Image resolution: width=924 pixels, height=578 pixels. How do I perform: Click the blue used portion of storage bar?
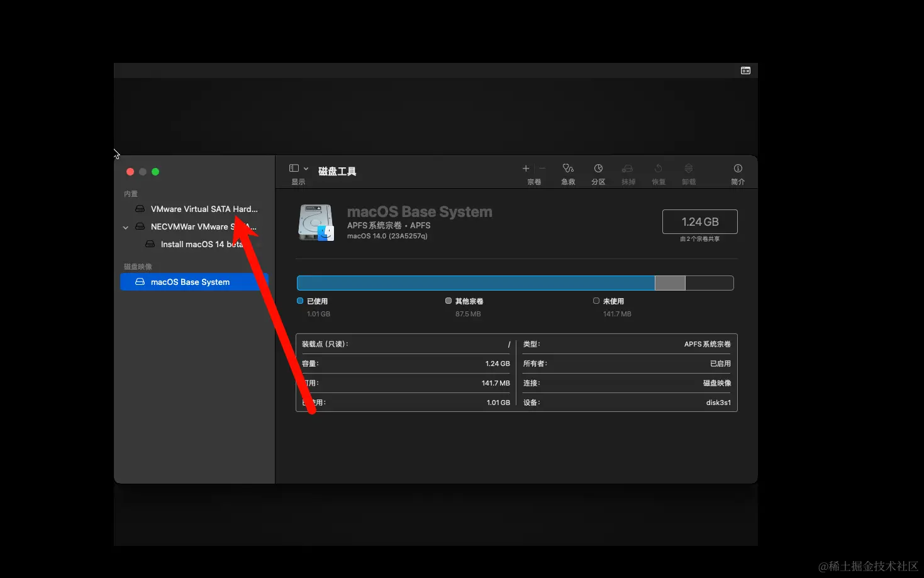tap(476, 283)
